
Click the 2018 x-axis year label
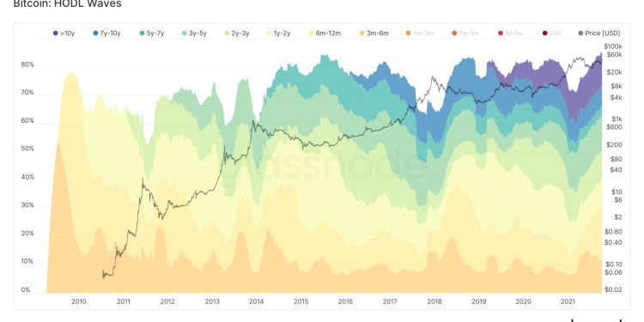[434, 301]
